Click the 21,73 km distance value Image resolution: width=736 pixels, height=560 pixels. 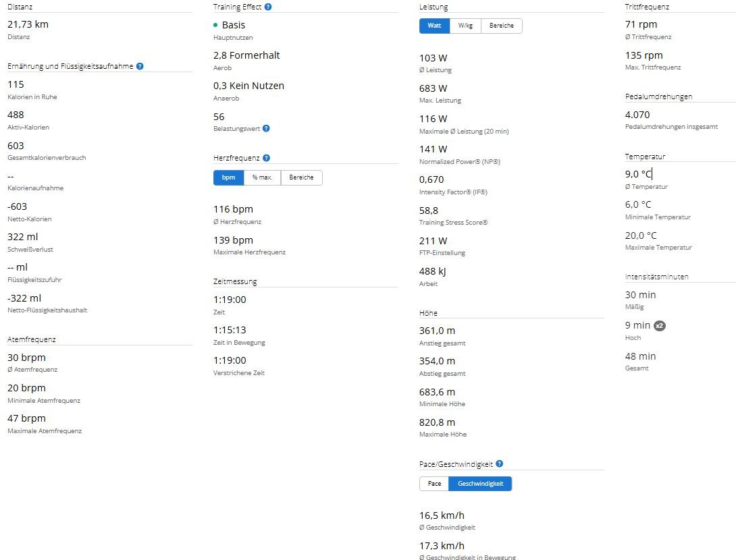tap(28, 24)
